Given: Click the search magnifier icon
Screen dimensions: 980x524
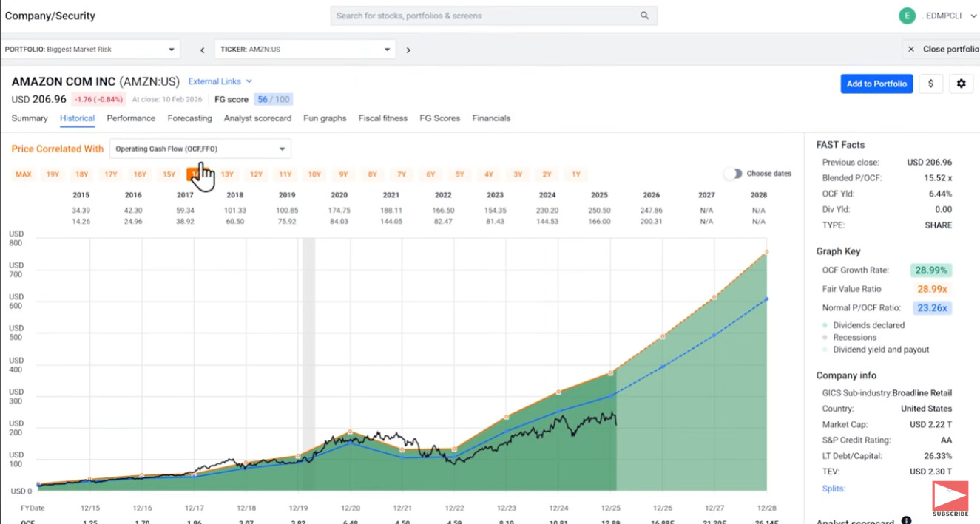Looking at the screenshot, I should [644, 16].
